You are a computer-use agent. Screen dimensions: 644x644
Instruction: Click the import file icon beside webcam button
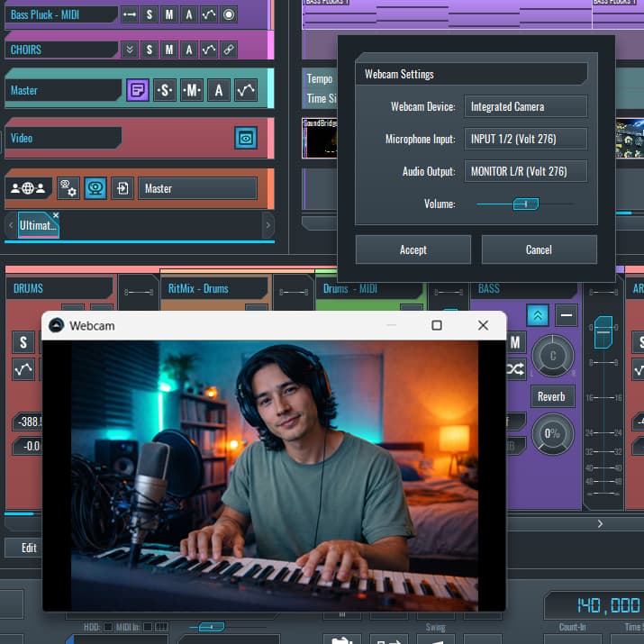[122, 188]
